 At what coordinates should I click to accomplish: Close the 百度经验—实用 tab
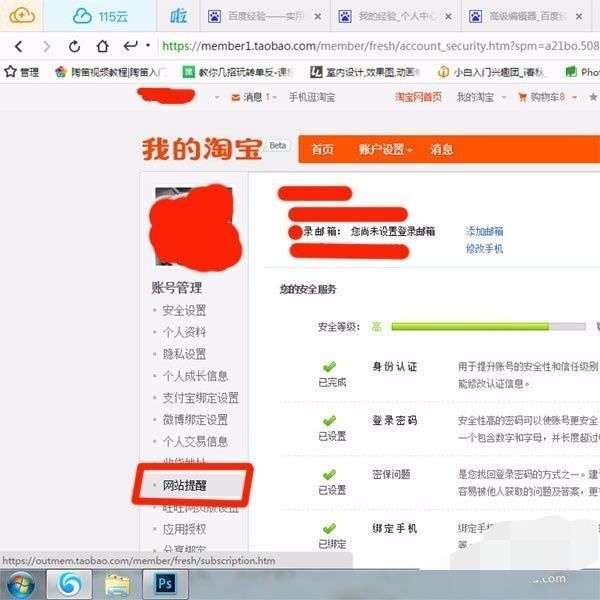(318, 16)
